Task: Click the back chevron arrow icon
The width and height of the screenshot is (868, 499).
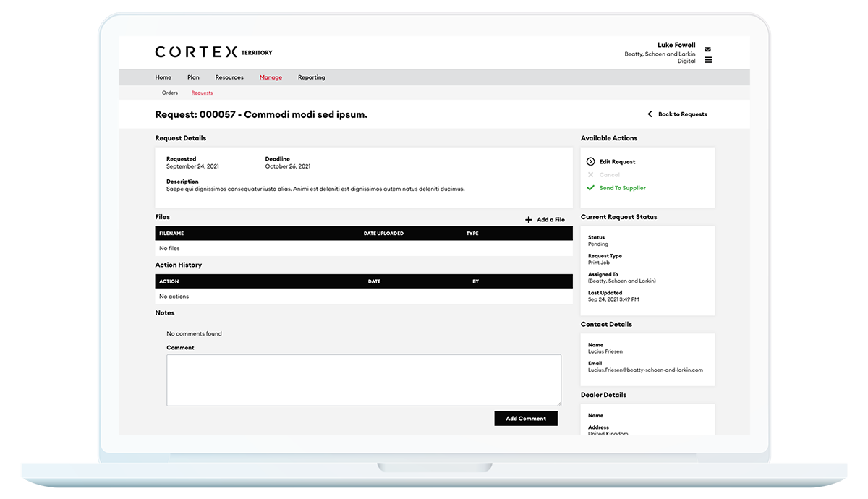Action: 650,114
